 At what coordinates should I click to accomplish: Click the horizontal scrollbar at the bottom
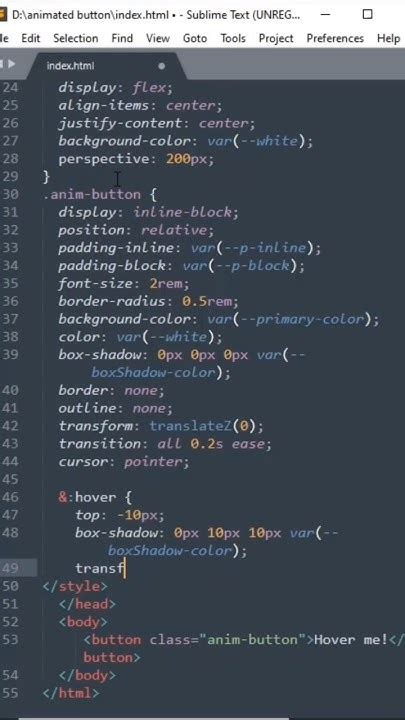(x=154, y=718)
